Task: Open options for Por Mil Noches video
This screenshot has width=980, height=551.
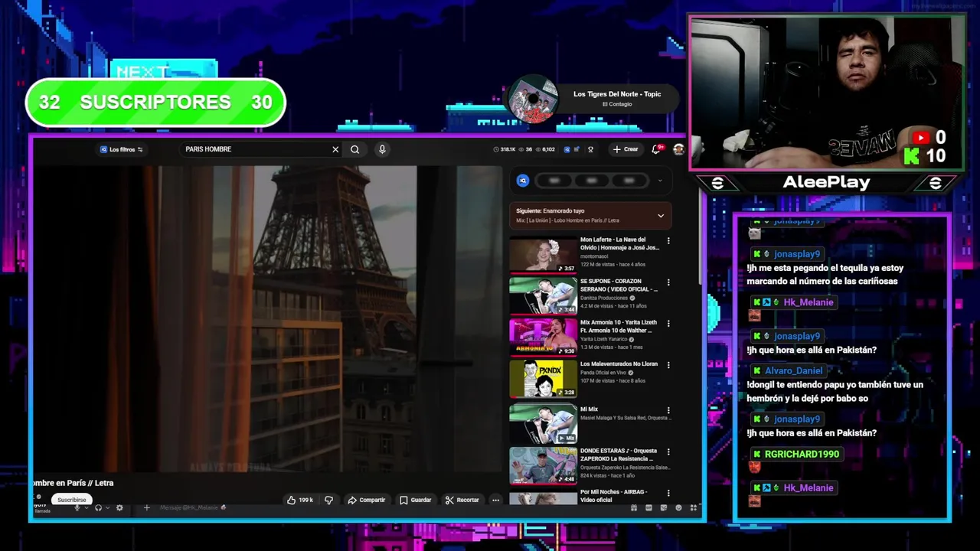Action: (x=668, y=493)
